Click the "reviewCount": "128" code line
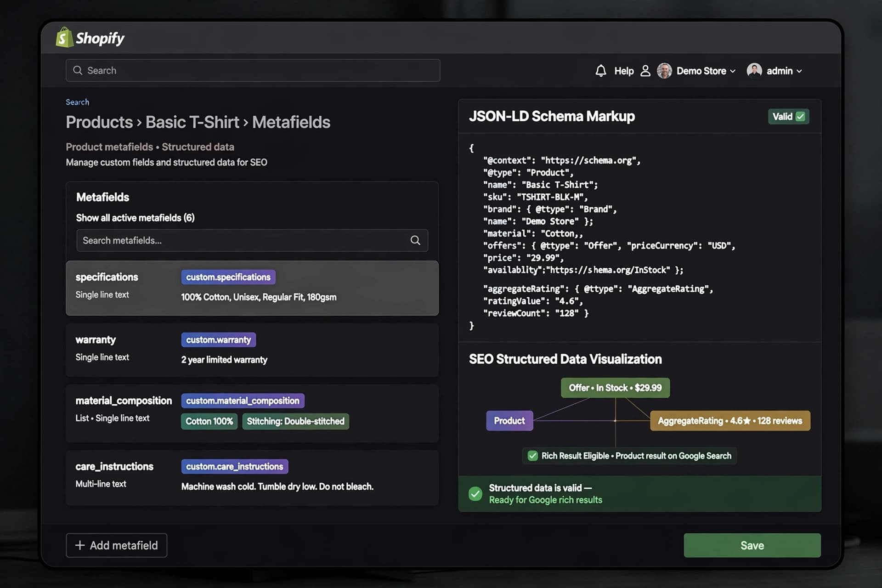The height and width of the screenshot is (588, 882). pyautogui.click(x=536, y=313)
